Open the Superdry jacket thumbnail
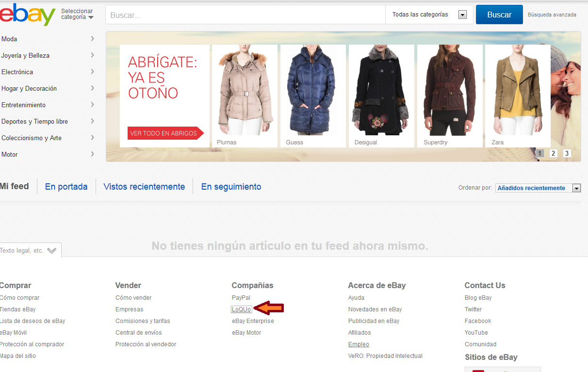The height and width of the screenshot is (372, 588). [x=450, y=96]
